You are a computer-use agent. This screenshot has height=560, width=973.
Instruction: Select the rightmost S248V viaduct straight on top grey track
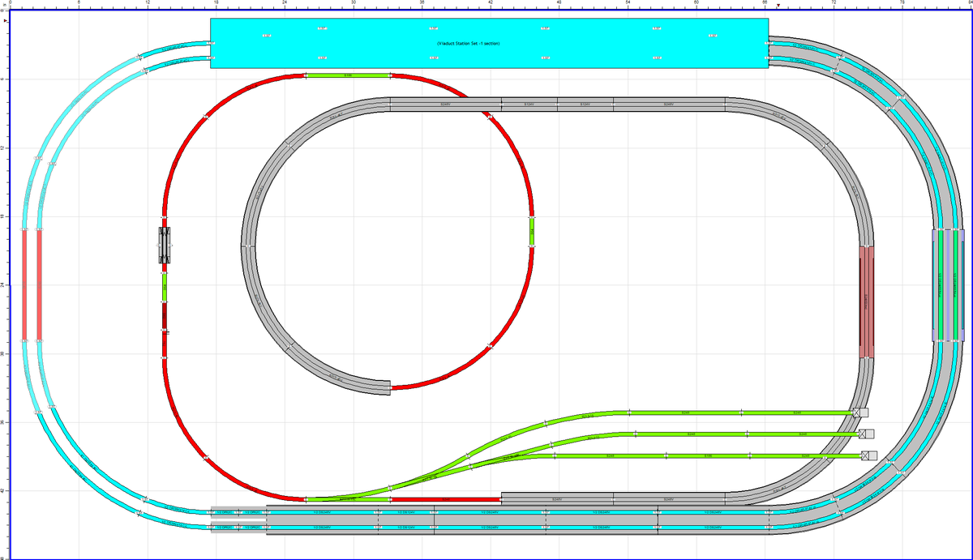pos(669,105)
